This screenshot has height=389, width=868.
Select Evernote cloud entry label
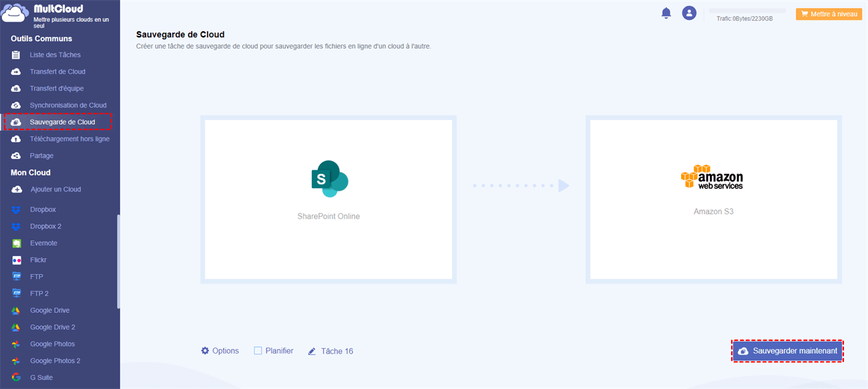pyautogui.click(x=43, y=243)
